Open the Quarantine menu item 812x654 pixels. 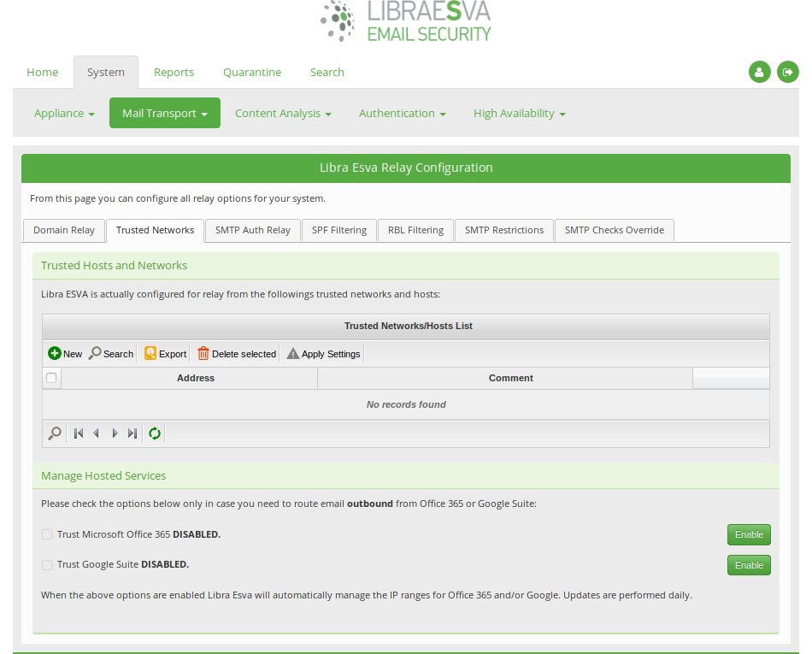pyautogui.click(x=251, y=72)
